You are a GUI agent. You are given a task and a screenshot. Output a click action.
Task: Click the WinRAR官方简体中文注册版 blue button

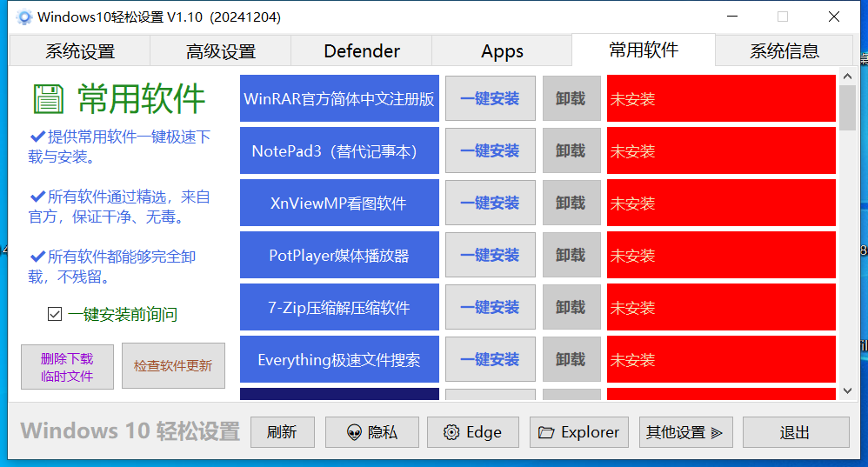coord(339,98)
